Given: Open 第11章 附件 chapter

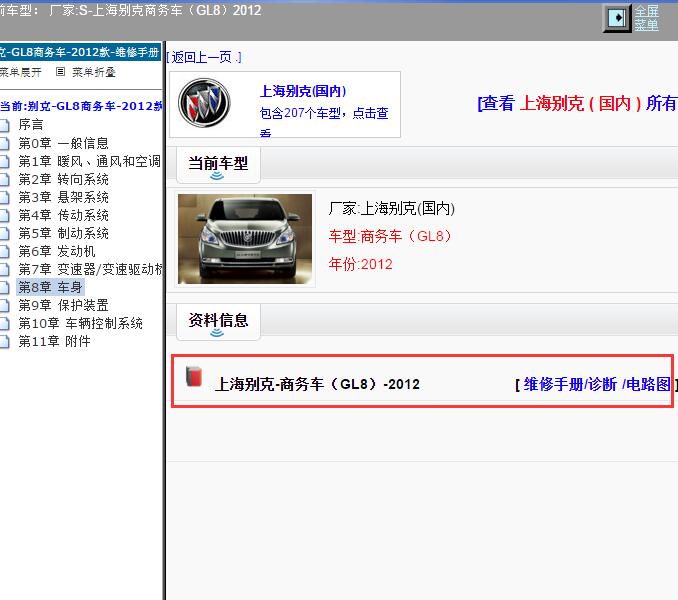Looking at the screenshot, I should click(x=54, y=341).
